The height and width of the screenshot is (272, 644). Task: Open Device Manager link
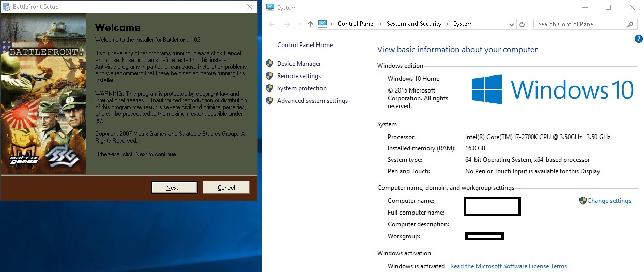pos(299,64)
